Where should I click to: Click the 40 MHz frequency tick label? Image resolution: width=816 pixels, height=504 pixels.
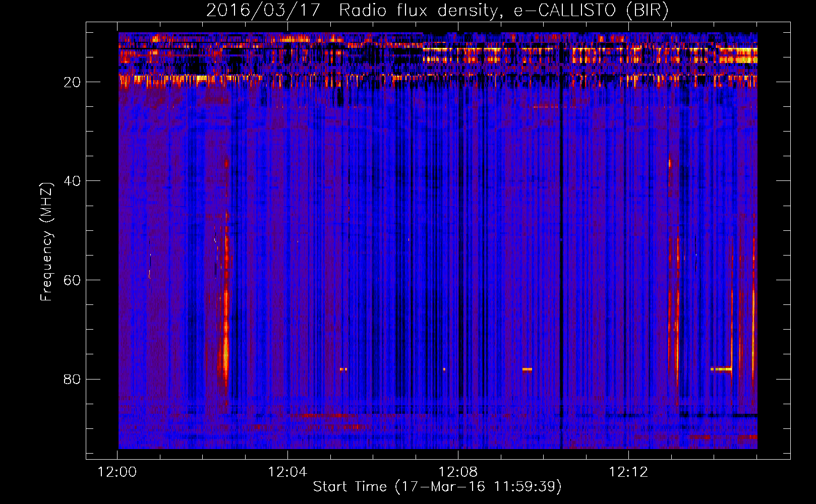click(x=72, y=181)
